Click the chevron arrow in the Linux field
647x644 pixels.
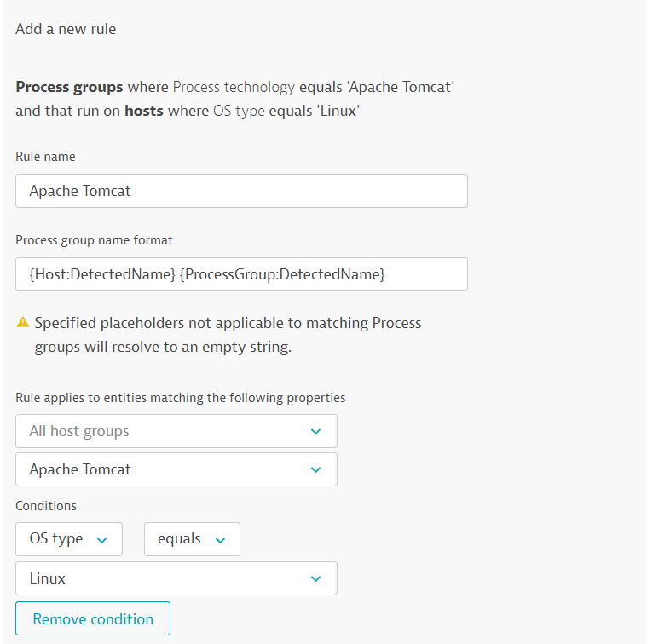[x=316, y=578]
